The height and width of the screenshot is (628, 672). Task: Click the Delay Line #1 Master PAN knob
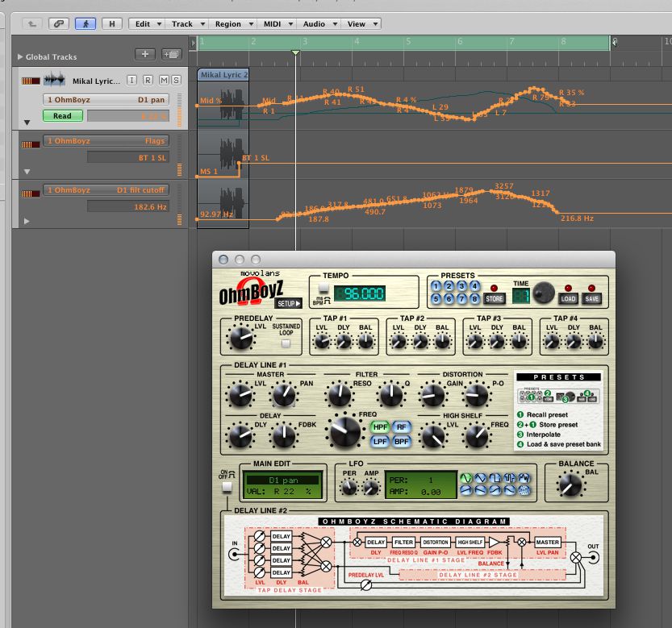pyautogui.click(x=284, y=395)
